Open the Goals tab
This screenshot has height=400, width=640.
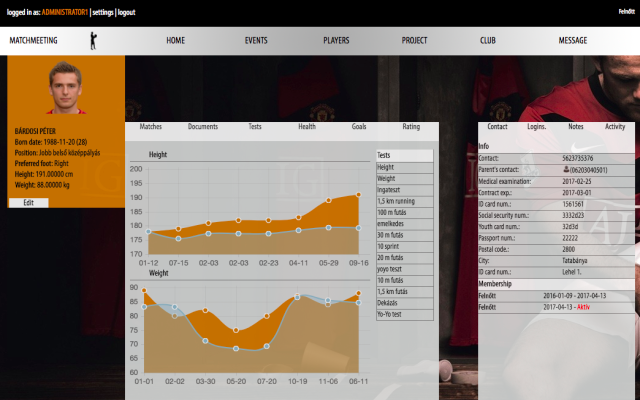point(359,127)
